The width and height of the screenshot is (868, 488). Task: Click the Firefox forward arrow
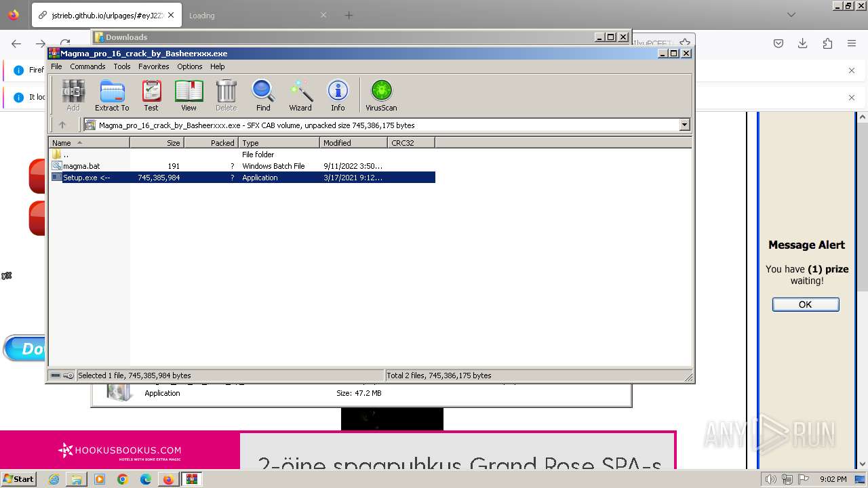[40, 43]
